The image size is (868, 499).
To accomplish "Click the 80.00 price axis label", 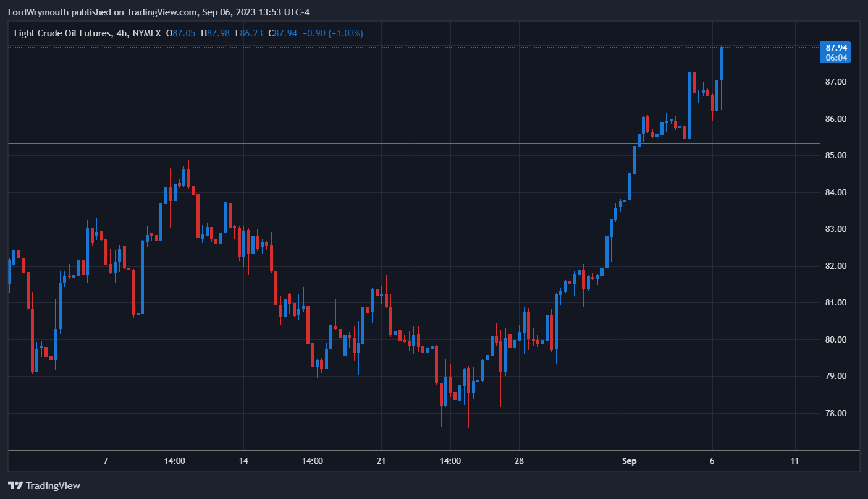I will [x=836, y=339].
